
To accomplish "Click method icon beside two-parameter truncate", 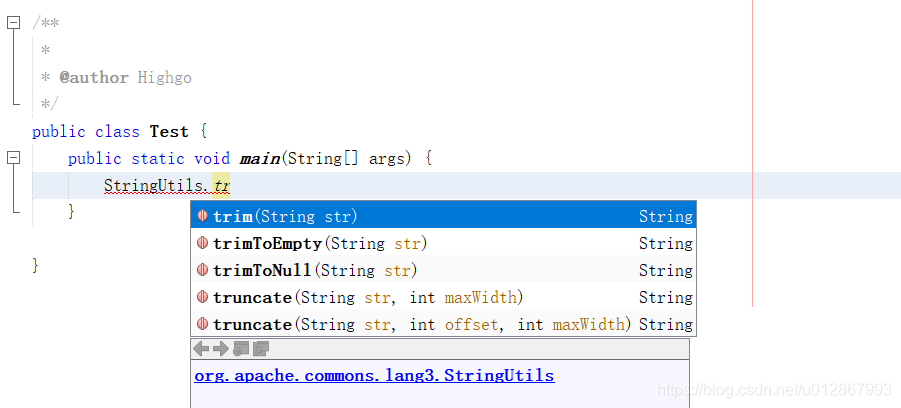I will pyautogui.click(x=202, y=297).
